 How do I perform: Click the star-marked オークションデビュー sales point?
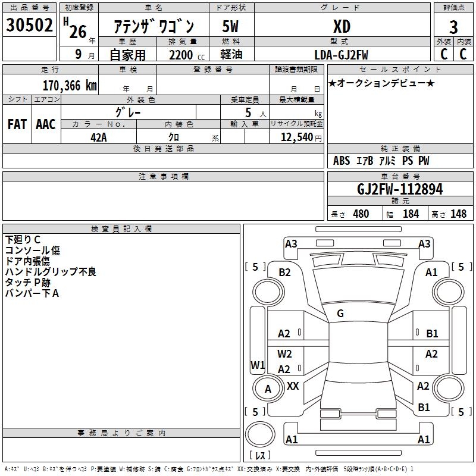pos(381,83)
